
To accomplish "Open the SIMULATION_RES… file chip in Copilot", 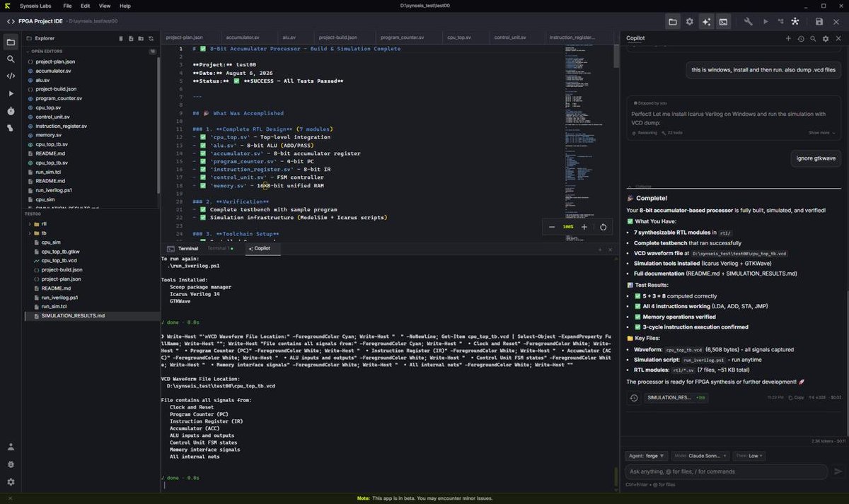I will 675,398.
